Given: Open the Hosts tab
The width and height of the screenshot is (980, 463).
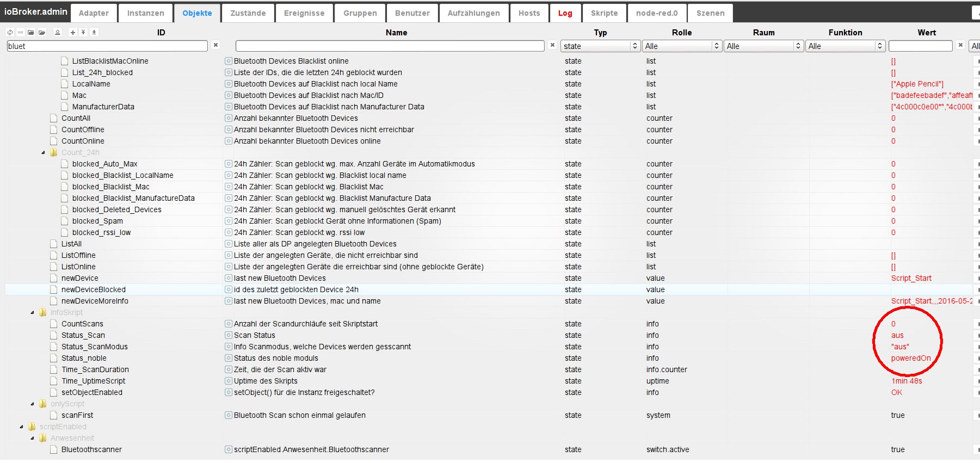Looking at the screenshot, I should coord(529,13).
